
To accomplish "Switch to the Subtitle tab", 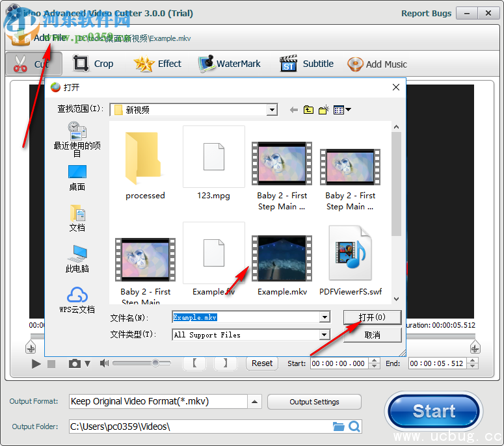I will [x=307, y=64].
